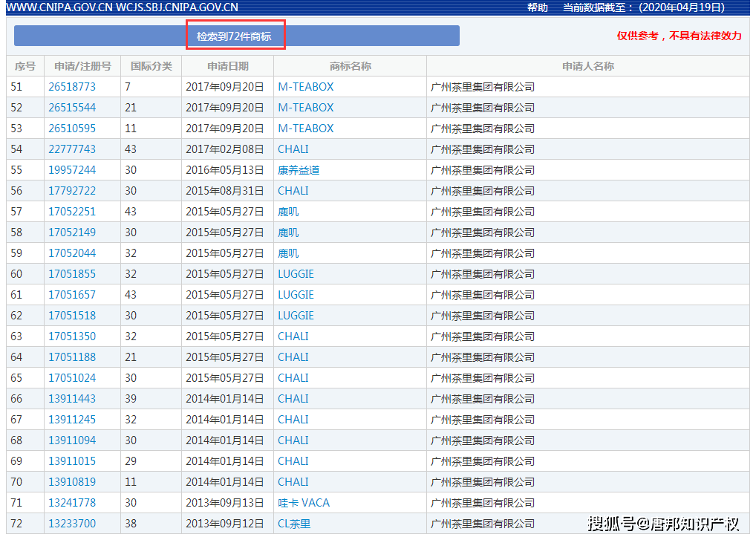Open CHALI trademark in row 64
The height and width of the screenshot is (540, 756).
coord(293,357)
